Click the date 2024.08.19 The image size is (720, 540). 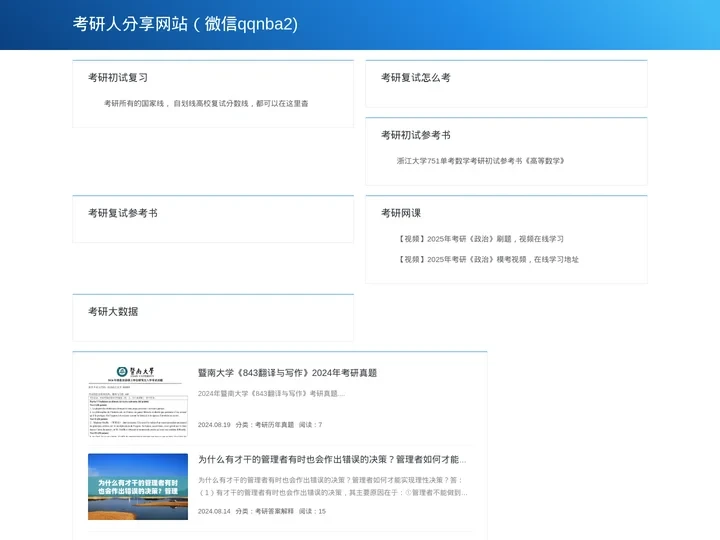click(214, 425)
